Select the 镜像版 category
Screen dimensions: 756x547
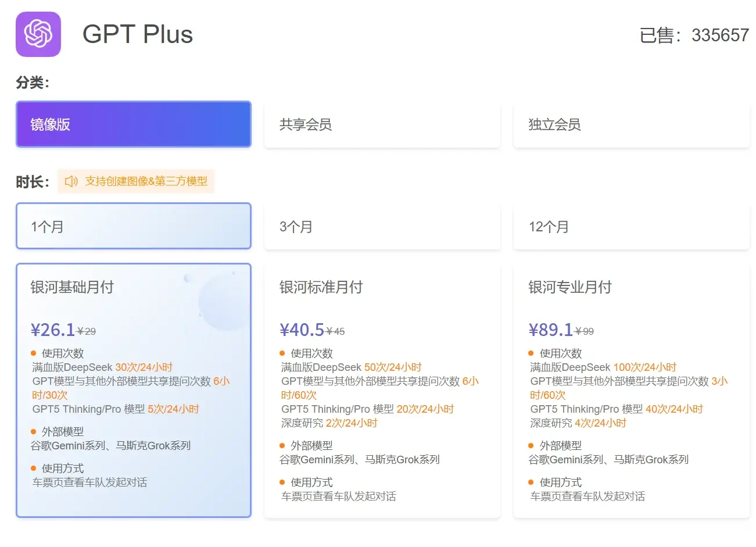click(134, 124)
